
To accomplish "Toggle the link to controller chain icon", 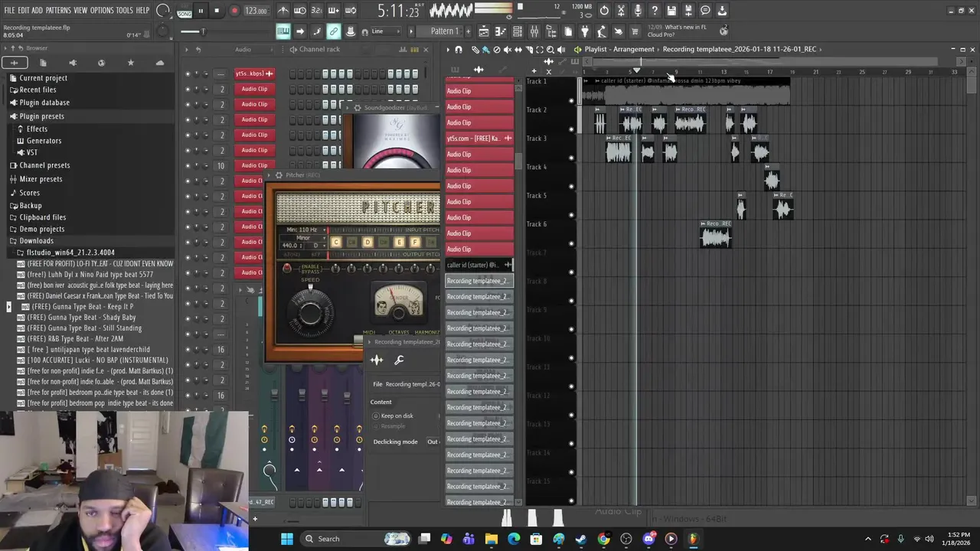I will 334,31.
